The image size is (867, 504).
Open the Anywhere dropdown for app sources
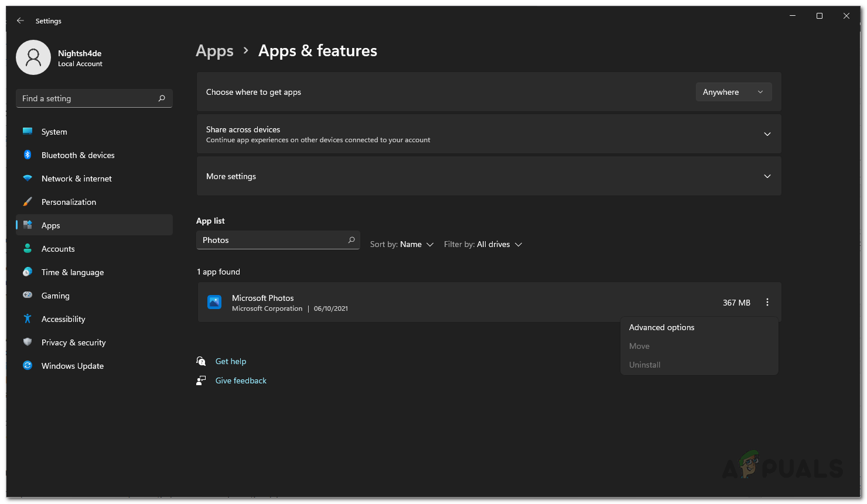coord(733,92)
